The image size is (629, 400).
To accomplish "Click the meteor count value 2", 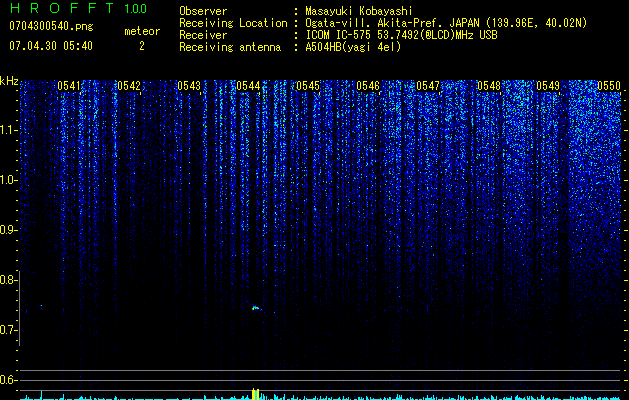I will pos(142,46).
